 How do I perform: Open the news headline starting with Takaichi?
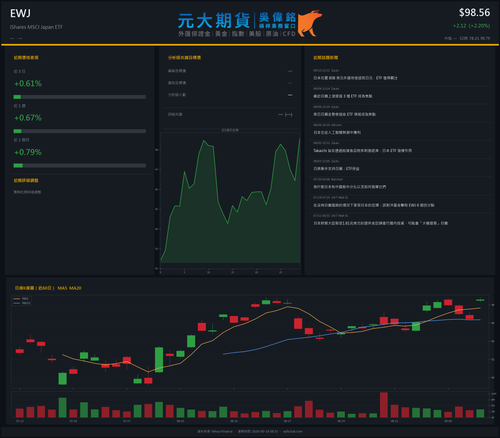(x=362, y=151)
